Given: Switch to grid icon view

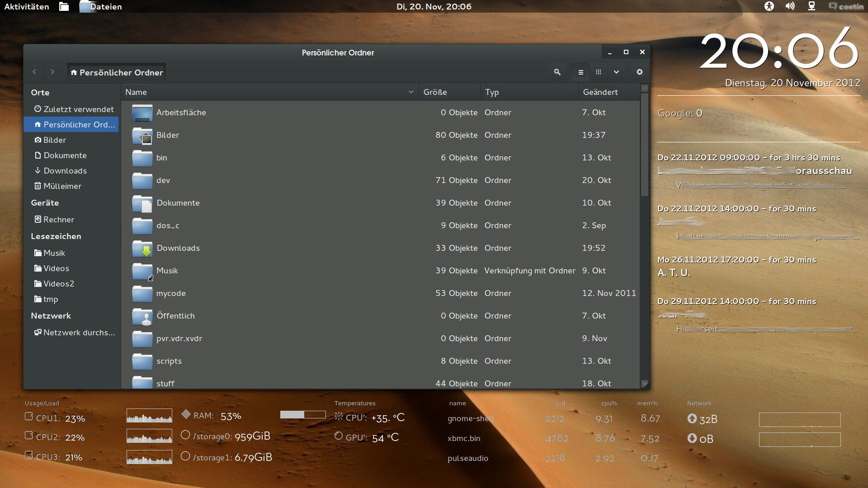Looking at the screenshot, I should (x=599, y=72).
